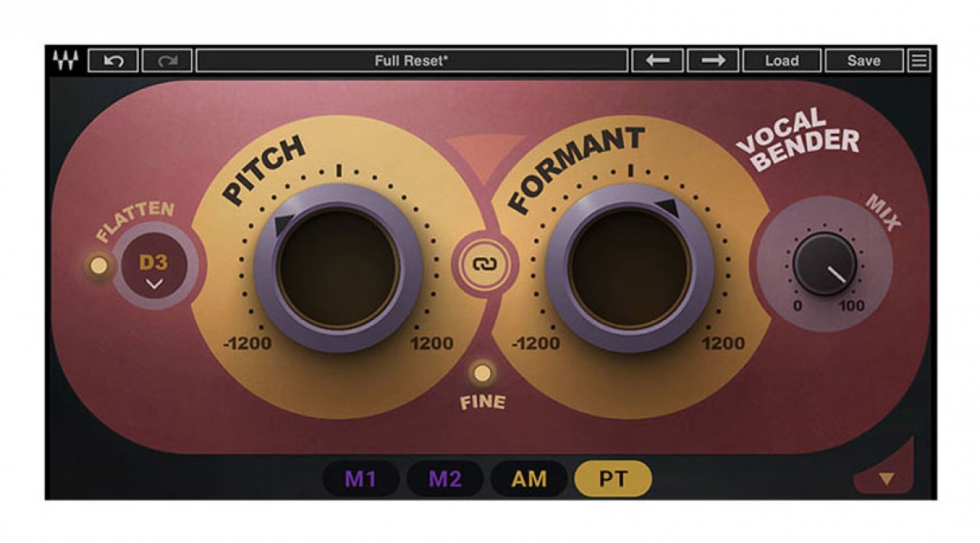The width and height of the screenshot is (980, 543).
Task: Click the Formant knob
Action: click(630, 268)
